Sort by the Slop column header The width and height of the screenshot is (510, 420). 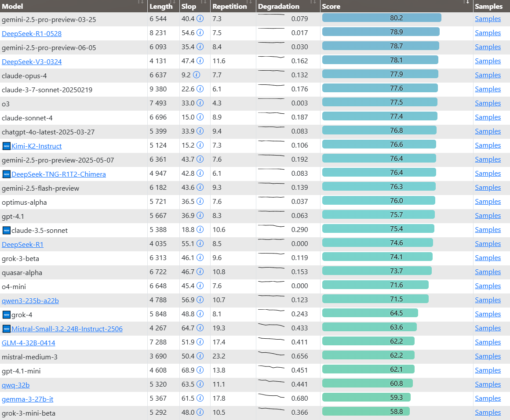[x=195, y=6]
